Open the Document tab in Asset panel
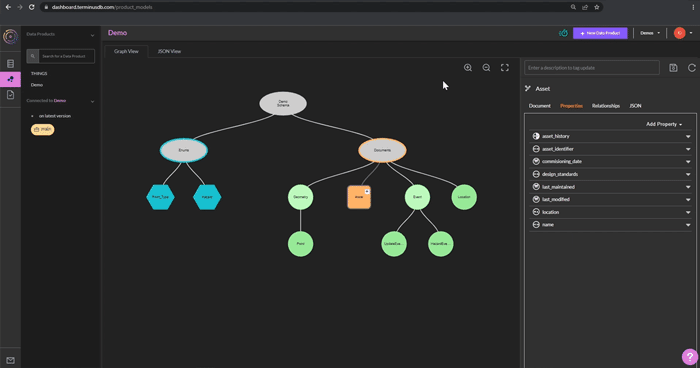Screen dimensions: 700x368 point(539,106)
